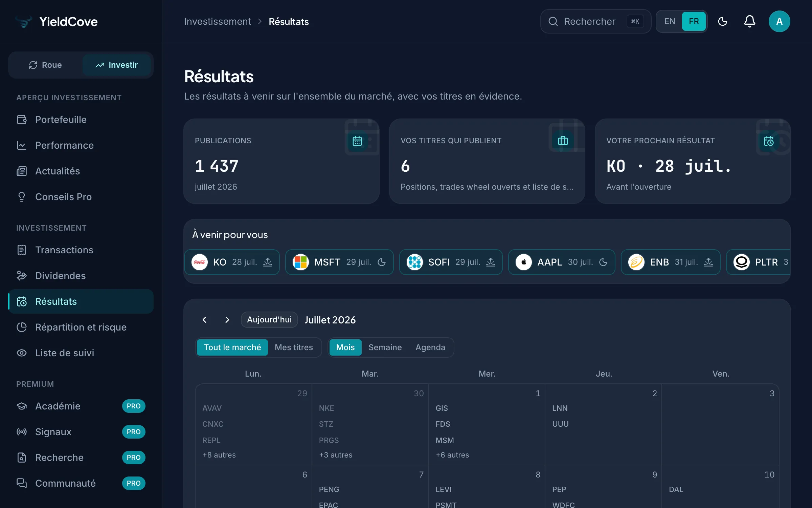Click the Publications calendar icon
This screenshot has height=508, width=812.
coord(357,141)
